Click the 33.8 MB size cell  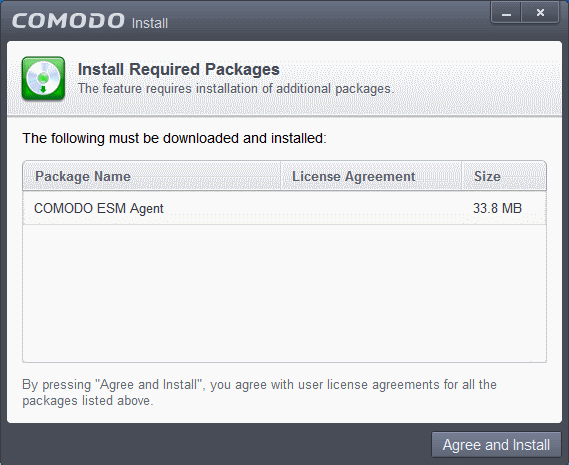tap(497, 208)
